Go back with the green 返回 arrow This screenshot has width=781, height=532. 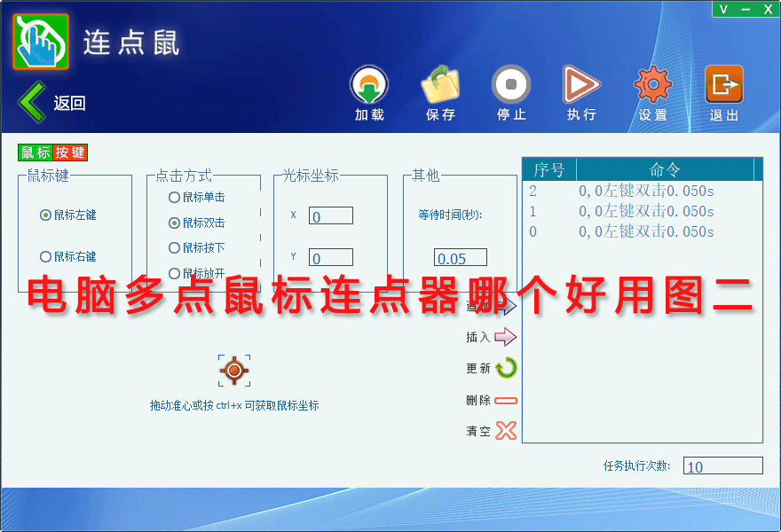click(x=31, y=102)
